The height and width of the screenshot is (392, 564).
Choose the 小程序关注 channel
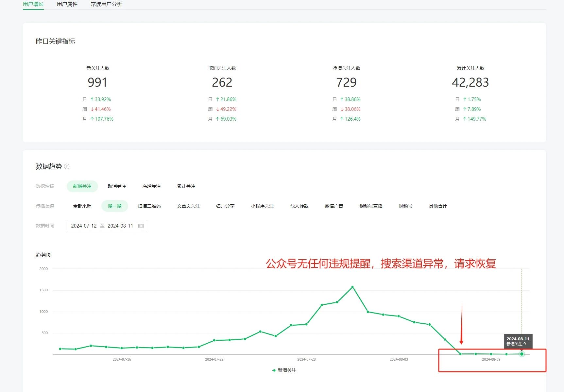click(262, 206)
